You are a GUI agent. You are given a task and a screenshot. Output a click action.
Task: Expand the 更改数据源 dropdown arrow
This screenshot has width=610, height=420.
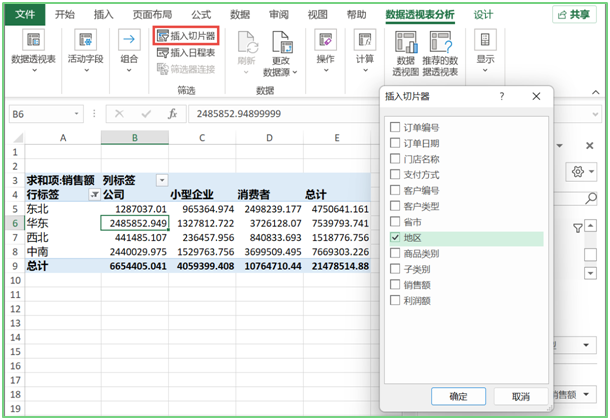click(x=295, y=72)
